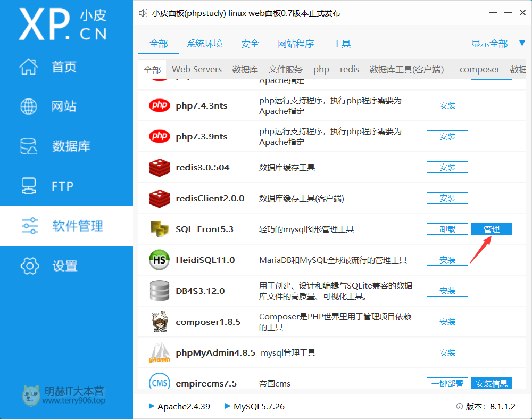The height and width of the screenshot is (419, 532).
Task: Click the XP.CN logo
Action: 63,24
